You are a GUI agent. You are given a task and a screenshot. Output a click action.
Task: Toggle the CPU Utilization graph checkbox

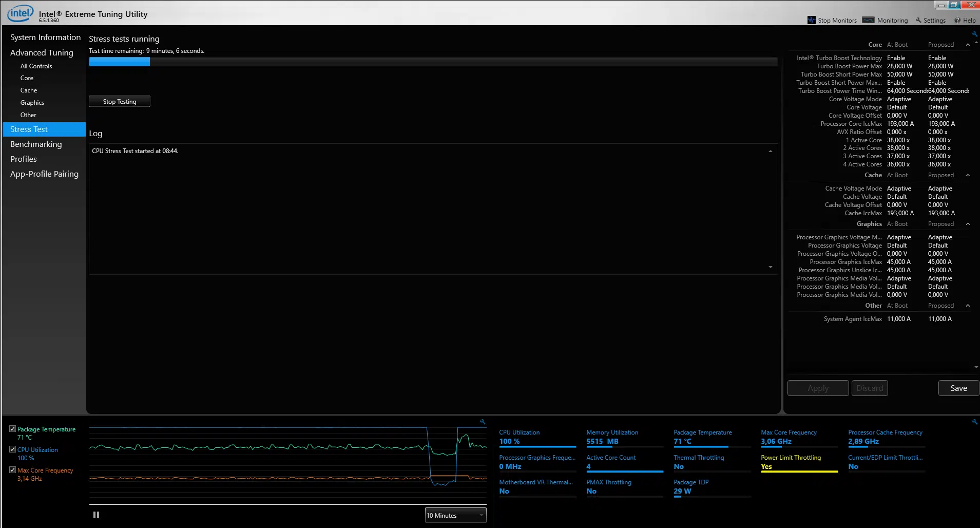pos(13,449)
